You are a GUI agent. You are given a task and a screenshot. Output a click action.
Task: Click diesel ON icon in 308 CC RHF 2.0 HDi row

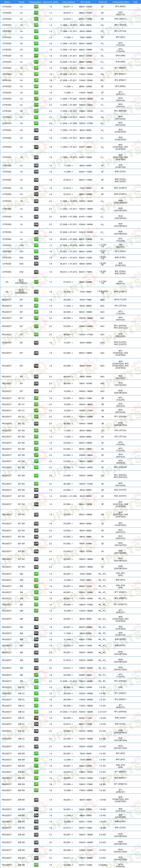[x=36, y=739]
